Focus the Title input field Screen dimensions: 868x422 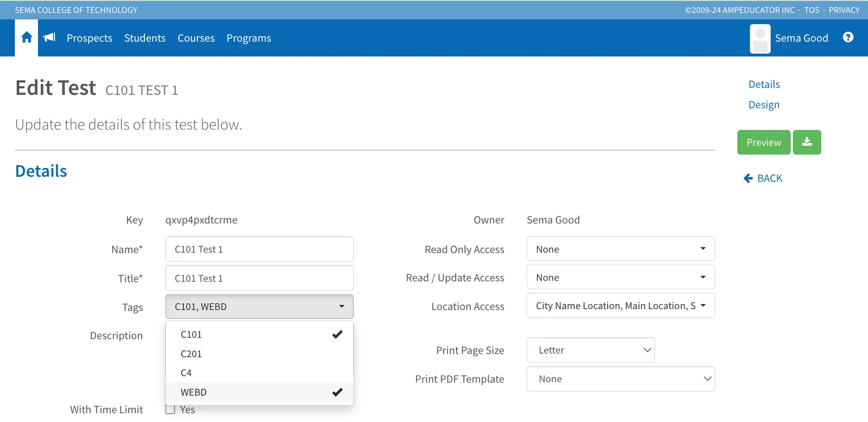coord(259,278)
